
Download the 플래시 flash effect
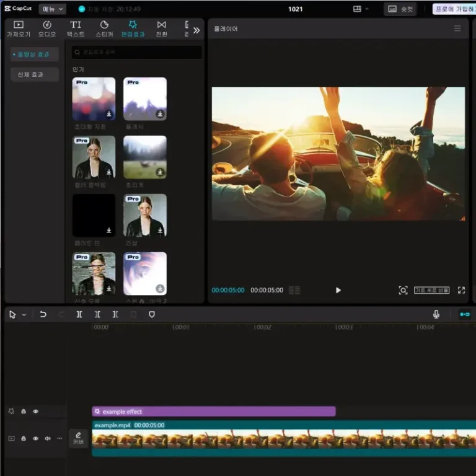(160, 114)
